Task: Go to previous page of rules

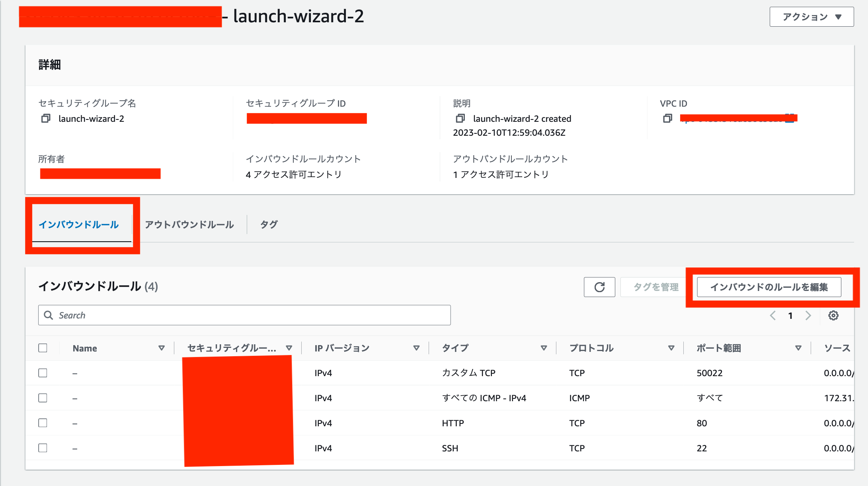Action: (772, 316)
